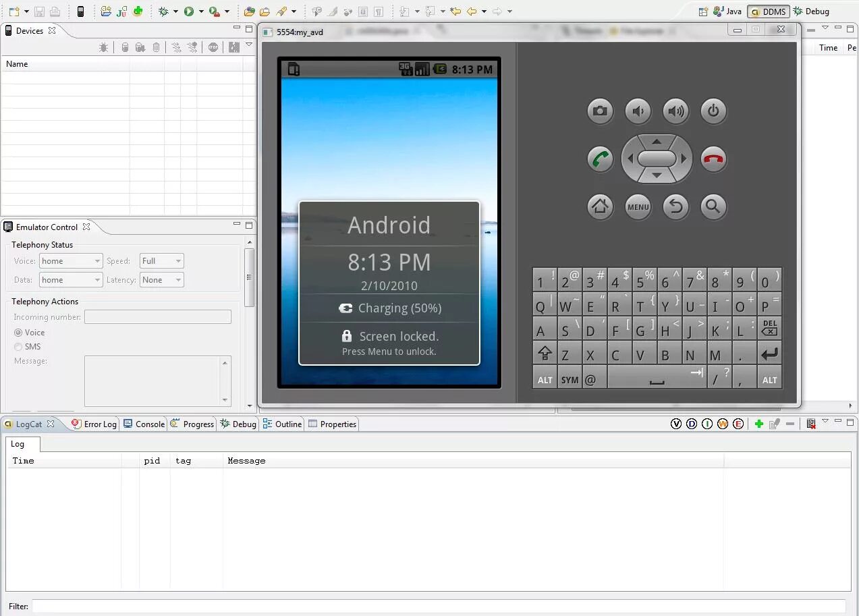The width and height of the screenshot is (859, 616).
Task: Open the Data status dropdown
Action: click(71, 280)
